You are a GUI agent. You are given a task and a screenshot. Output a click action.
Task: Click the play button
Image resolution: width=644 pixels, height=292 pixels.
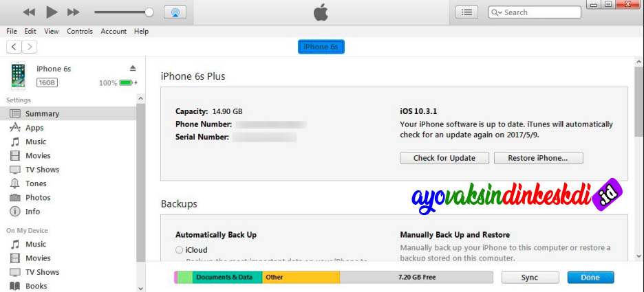52,12
